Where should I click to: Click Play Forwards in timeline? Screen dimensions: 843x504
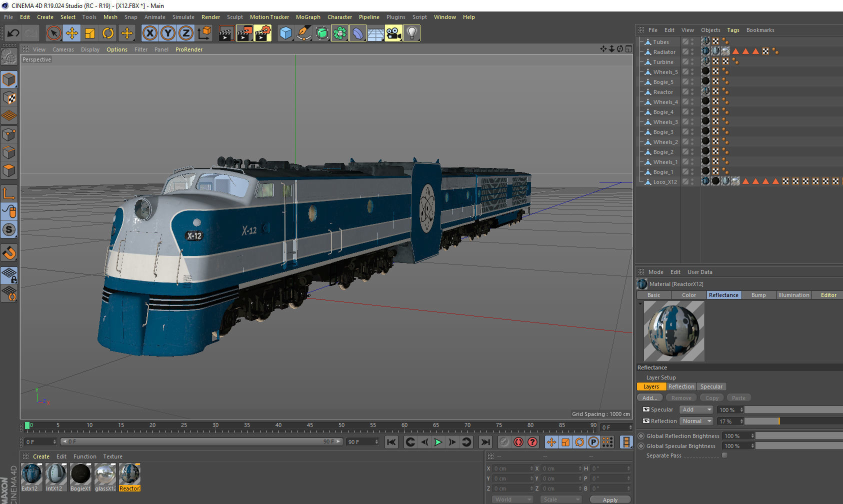point(438,442)
